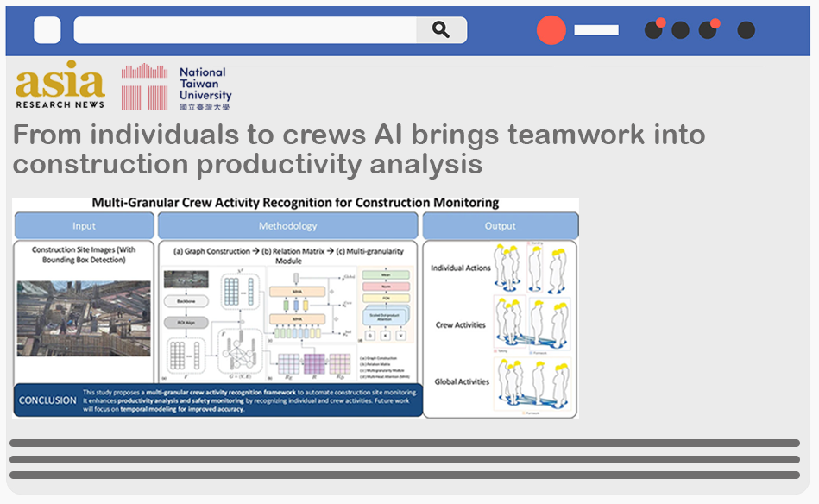Click the magnifying glass search icon
This screenshot has height=504, width=819.
coord(441,30)
